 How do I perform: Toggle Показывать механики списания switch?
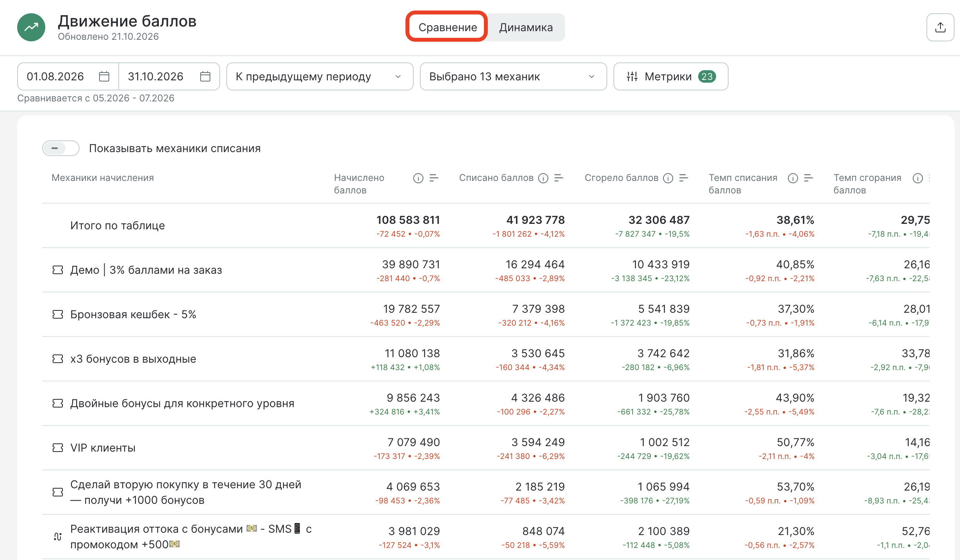pyautogui.click(x=61, y=148)
